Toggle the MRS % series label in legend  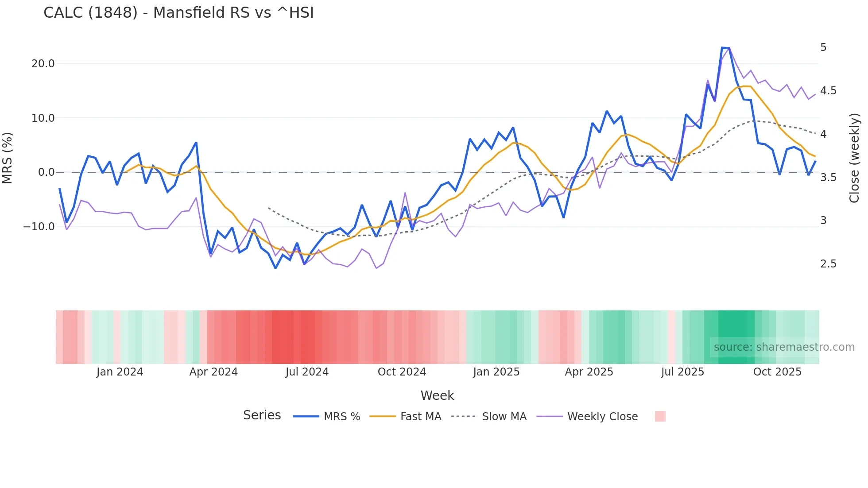[x=342, y=417]
